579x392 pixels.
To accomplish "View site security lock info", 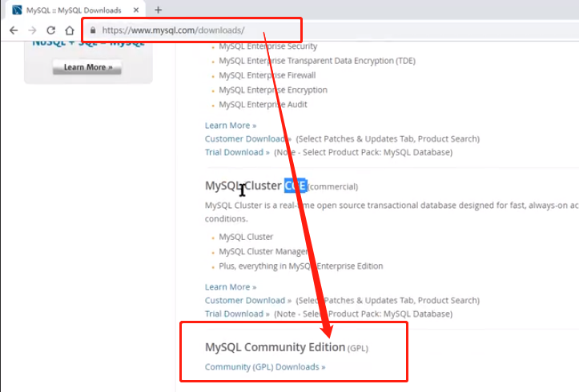I will coord(93,30).
